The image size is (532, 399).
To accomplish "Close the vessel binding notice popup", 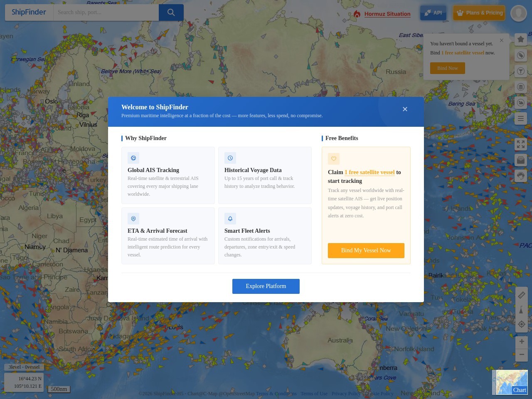I will [x=502, y=40].
